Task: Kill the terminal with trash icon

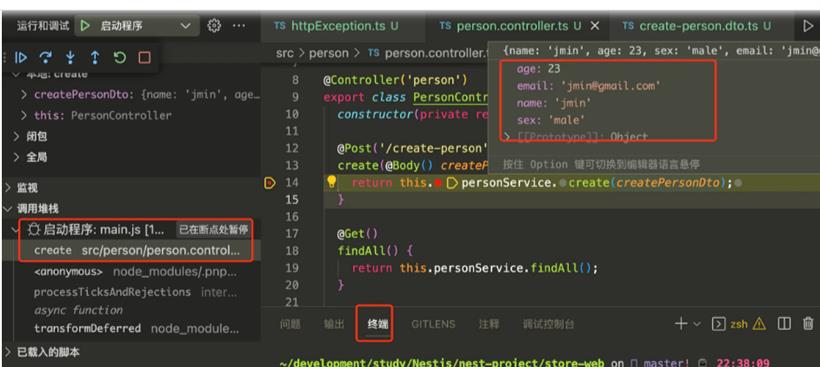Action: tap(808, 324)
